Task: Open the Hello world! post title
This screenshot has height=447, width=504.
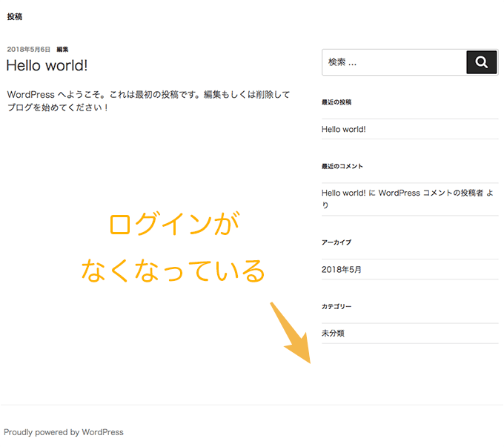Action: coord(47,65)
